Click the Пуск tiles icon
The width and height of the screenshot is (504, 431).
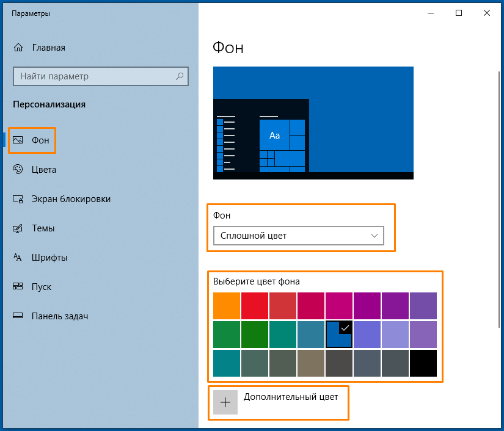18,286
